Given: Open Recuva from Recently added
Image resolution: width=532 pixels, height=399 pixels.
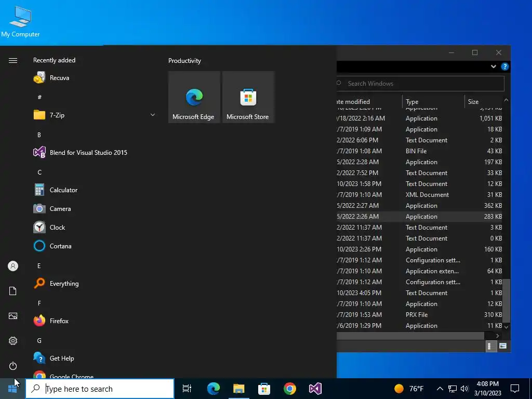Looking at the screenshot, I should click(x=95, y=78).
